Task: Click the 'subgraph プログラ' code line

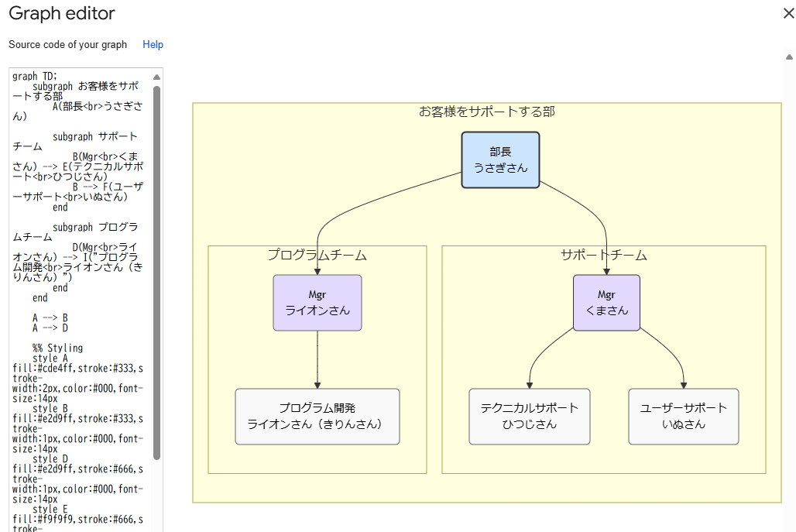Action: 95,228
